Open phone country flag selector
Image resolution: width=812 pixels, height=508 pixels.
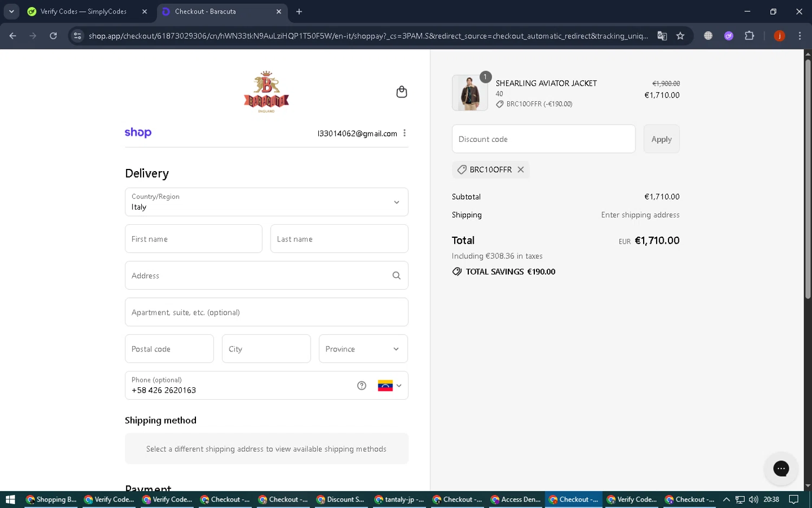pos(390,386)
